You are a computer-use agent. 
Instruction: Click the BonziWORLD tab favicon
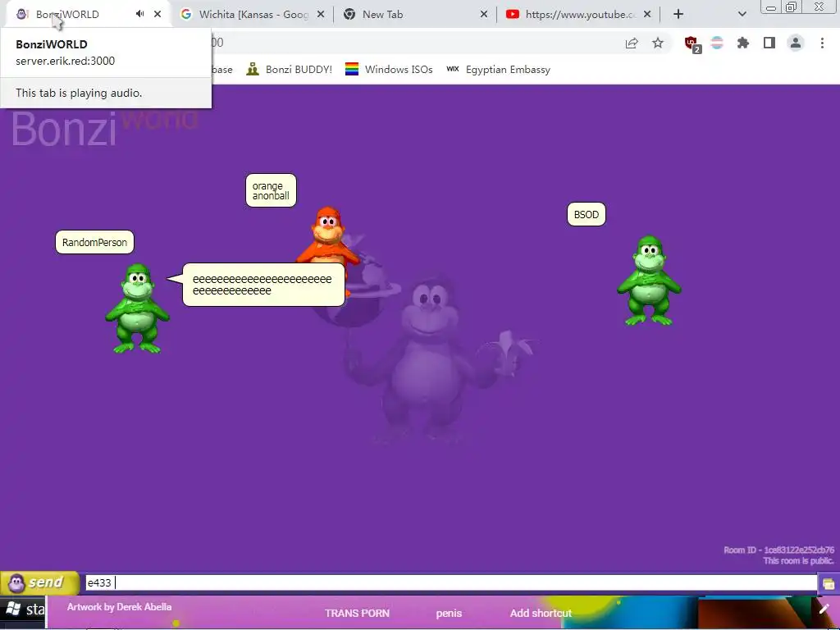point(22,14)
